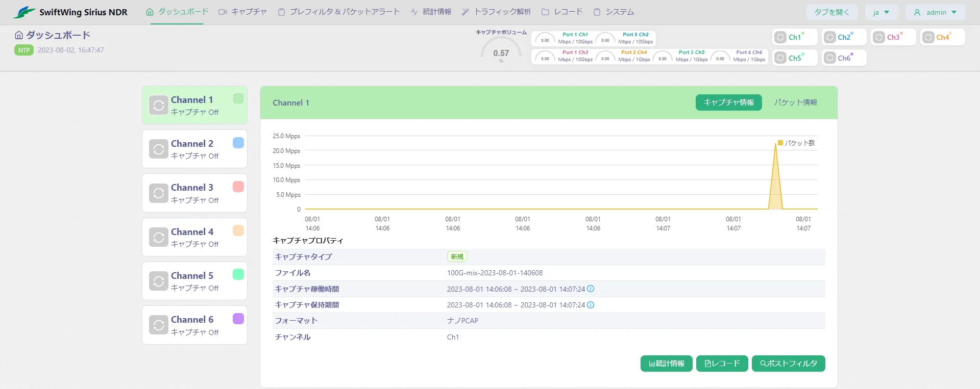Screen dimensions: 980x389
Task: Click the Channel 5 mint color swatch
Action: (x=238, y=274)
